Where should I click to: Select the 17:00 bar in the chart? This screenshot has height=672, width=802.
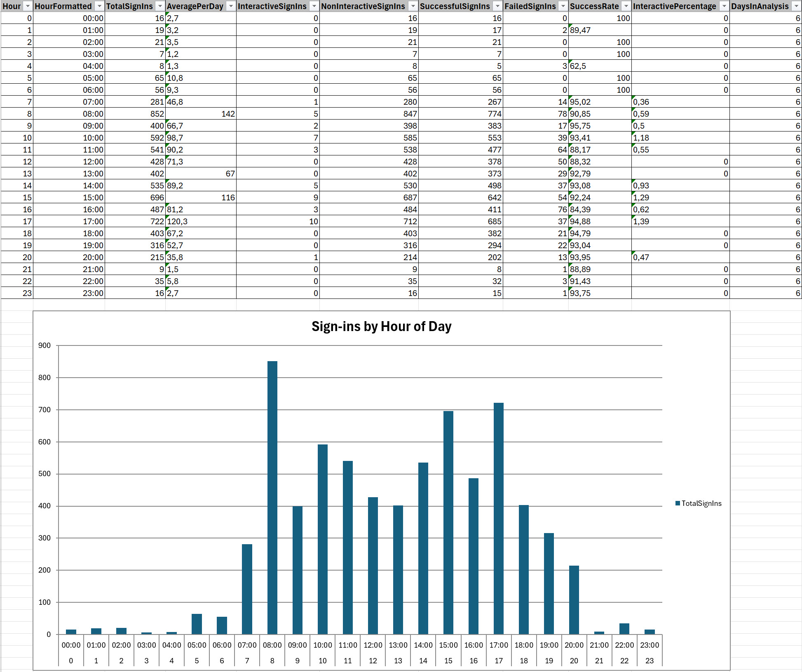click(x=499, y=518)
